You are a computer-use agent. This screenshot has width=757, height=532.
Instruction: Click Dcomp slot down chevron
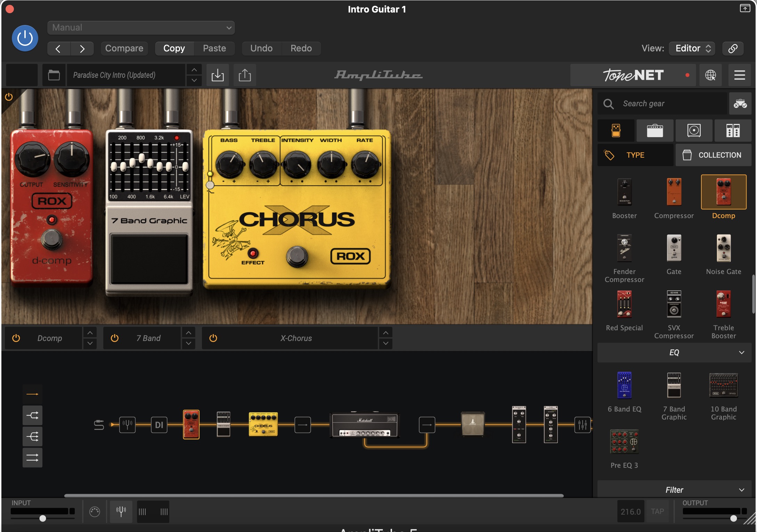90,343
